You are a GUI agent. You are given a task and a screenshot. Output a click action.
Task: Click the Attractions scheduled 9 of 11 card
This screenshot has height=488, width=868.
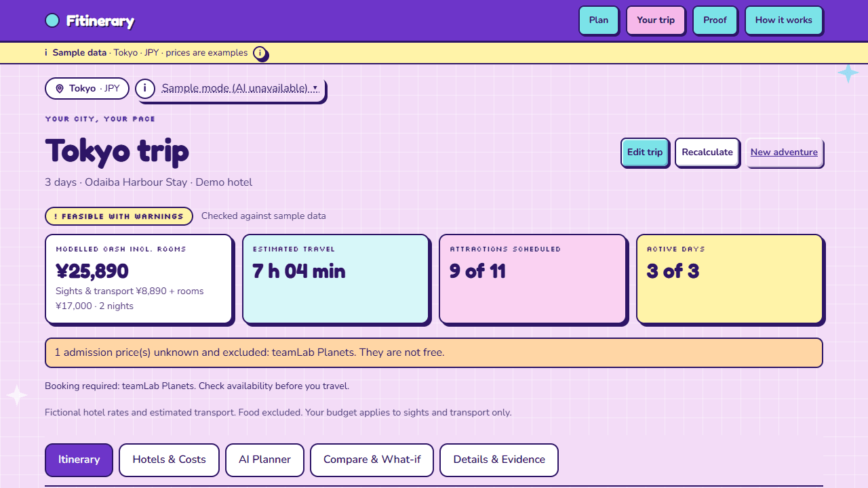(532, 279)
